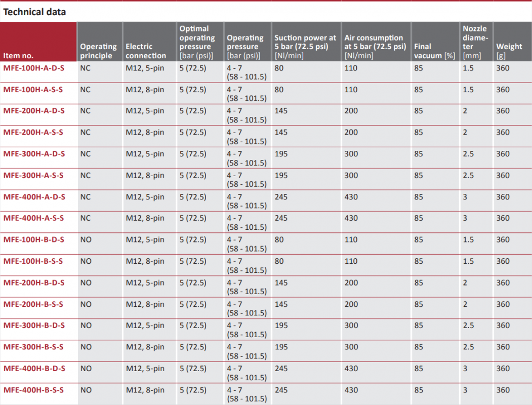The image size is (532, 405).
Task: Click suction power 80 in MFE-100H-B-S-S row
Action: [x=279, y=261]
